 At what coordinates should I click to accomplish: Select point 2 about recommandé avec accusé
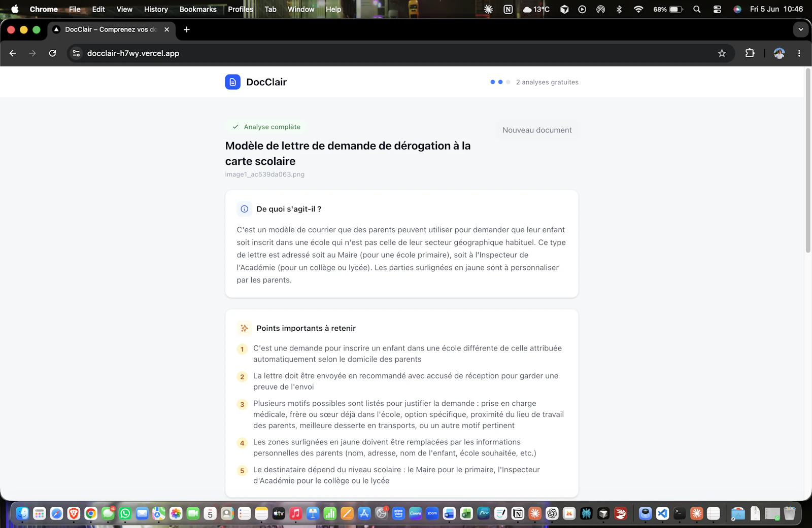pos(401,381)
